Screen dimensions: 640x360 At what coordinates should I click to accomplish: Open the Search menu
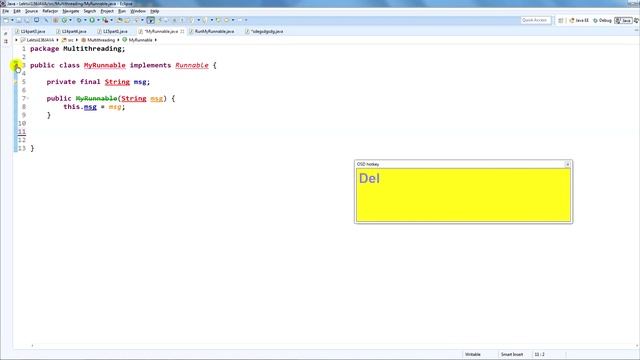(90, 11)
